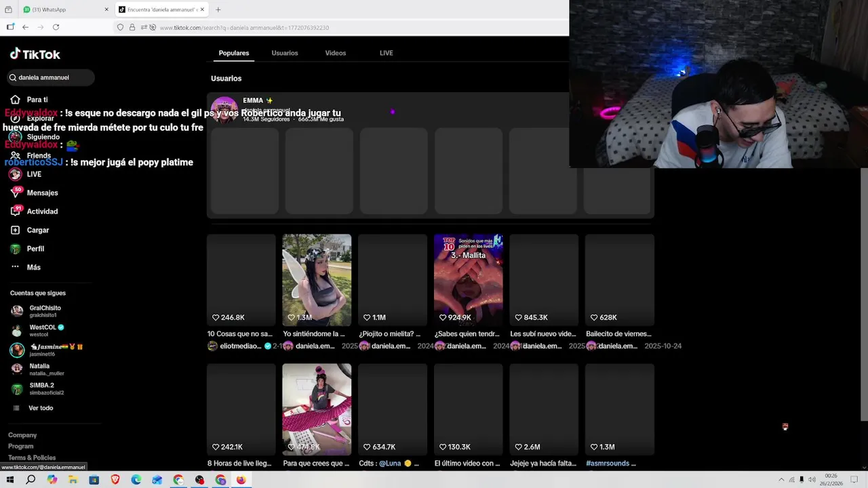
Task: Open a new browser tab
Action: (218, 9)
